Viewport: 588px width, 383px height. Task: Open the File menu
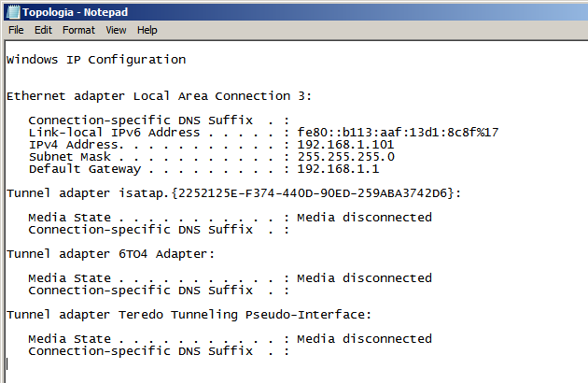(16, 30)
